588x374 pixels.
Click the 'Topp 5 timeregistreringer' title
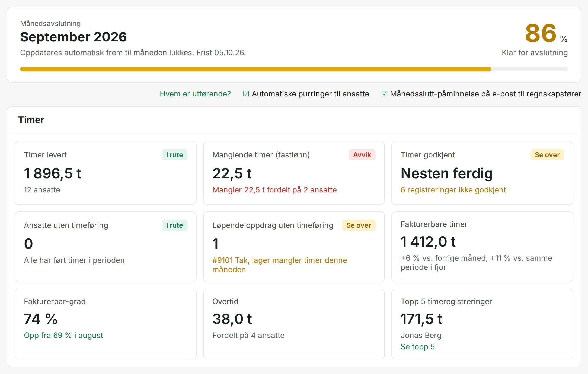[446, 301]
